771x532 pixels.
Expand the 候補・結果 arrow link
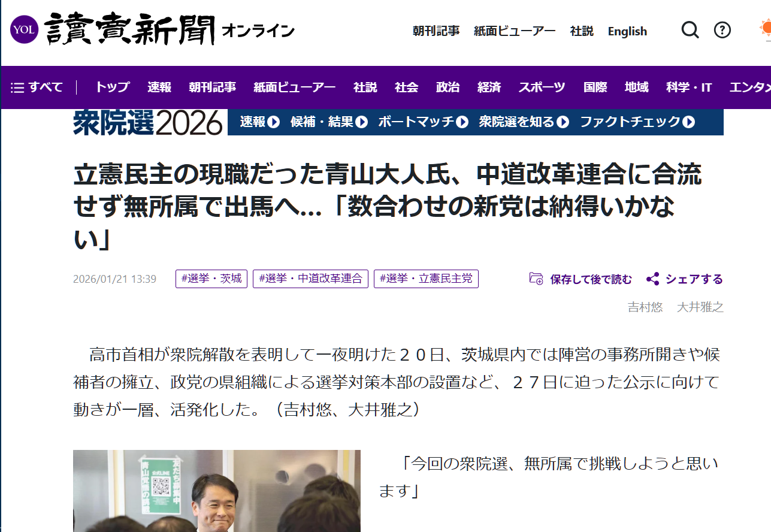point(361,122)
